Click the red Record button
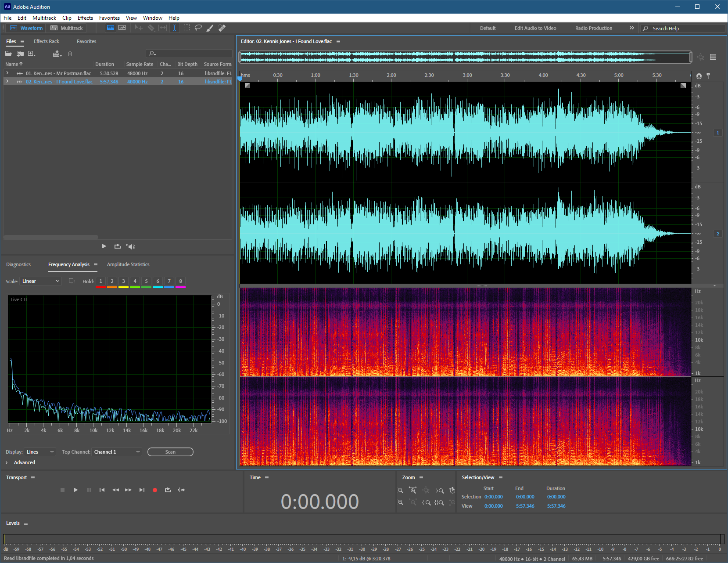 pos(154,490)
